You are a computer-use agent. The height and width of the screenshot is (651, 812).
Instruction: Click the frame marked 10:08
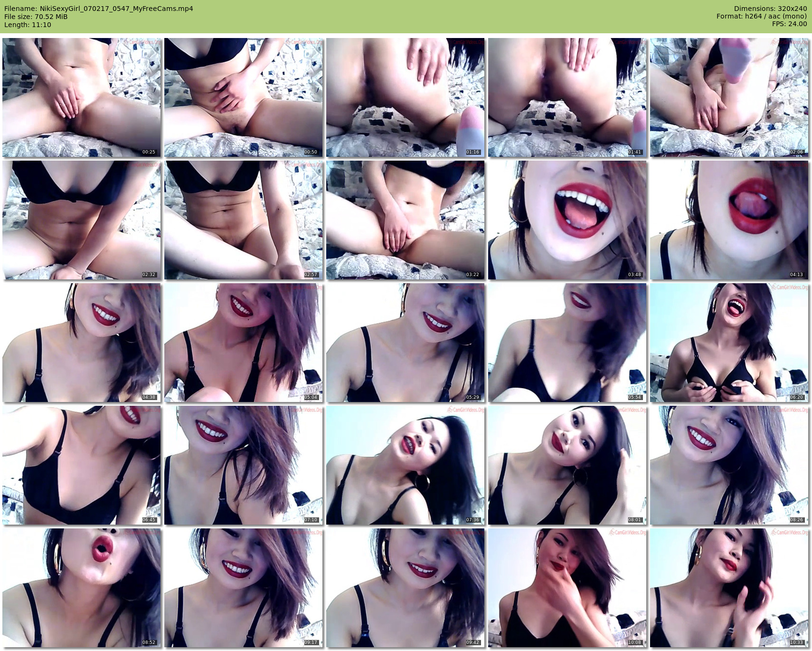[567, 588]
